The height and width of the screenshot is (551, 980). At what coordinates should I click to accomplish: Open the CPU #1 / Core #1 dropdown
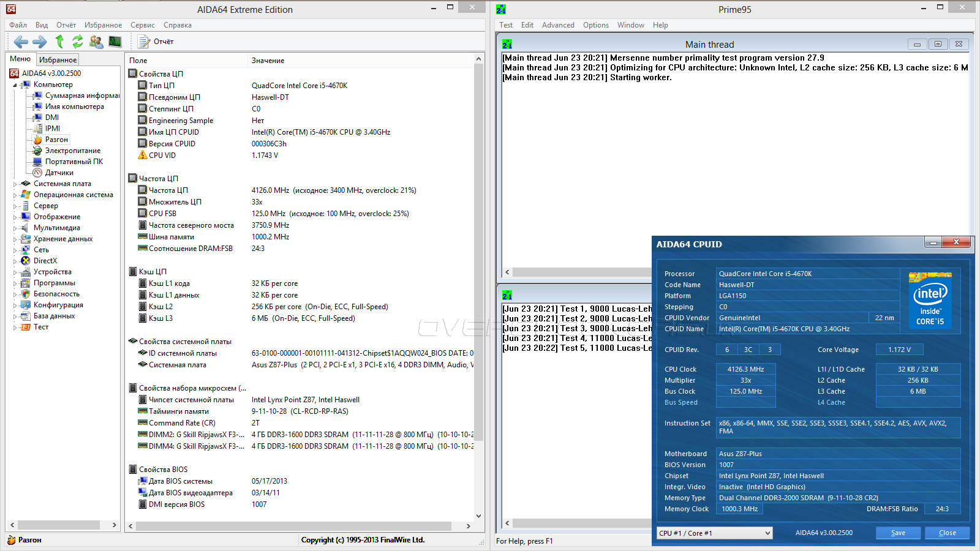coord(714,533)
